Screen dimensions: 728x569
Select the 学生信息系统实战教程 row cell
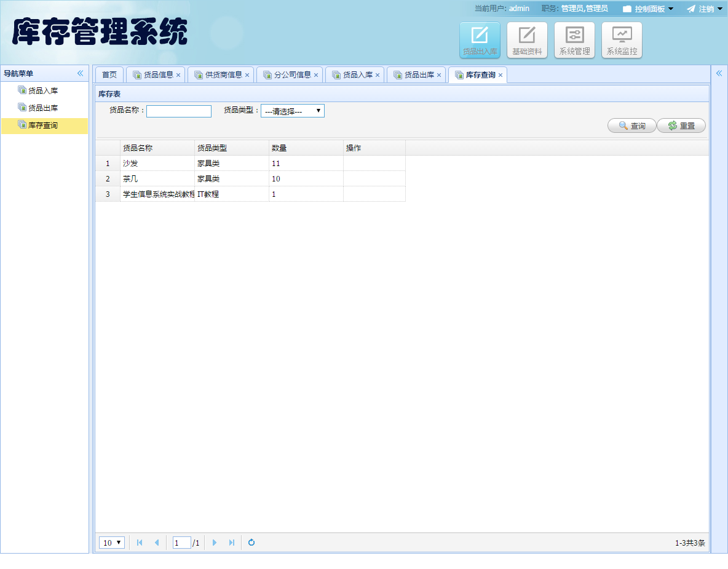coord(157,194)
